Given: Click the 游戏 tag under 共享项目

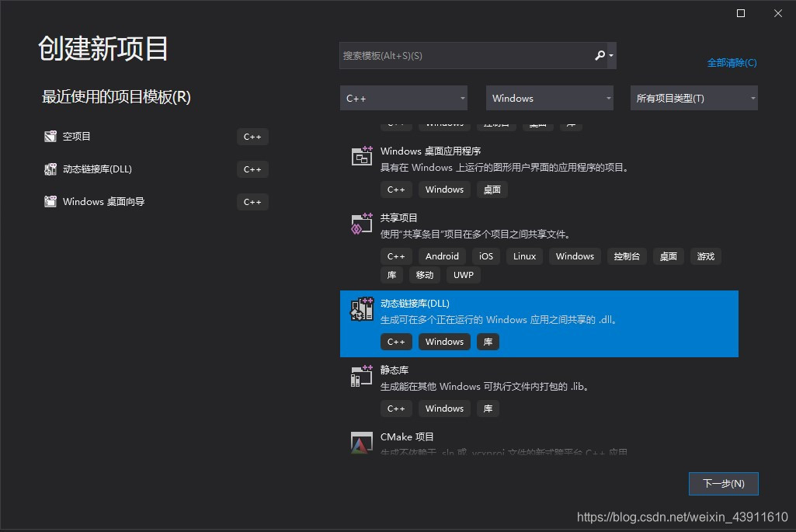Looking at the screenshot, I should click(706, 256).
